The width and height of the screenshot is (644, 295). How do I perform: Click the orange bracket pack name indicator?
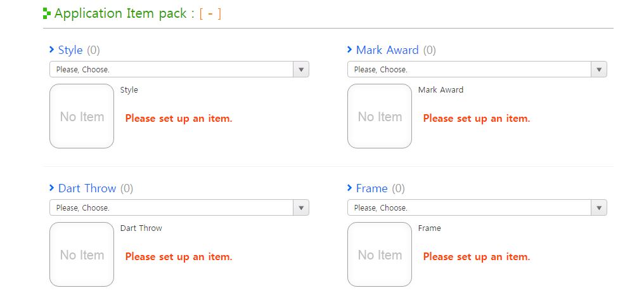[x=210, y=13]
